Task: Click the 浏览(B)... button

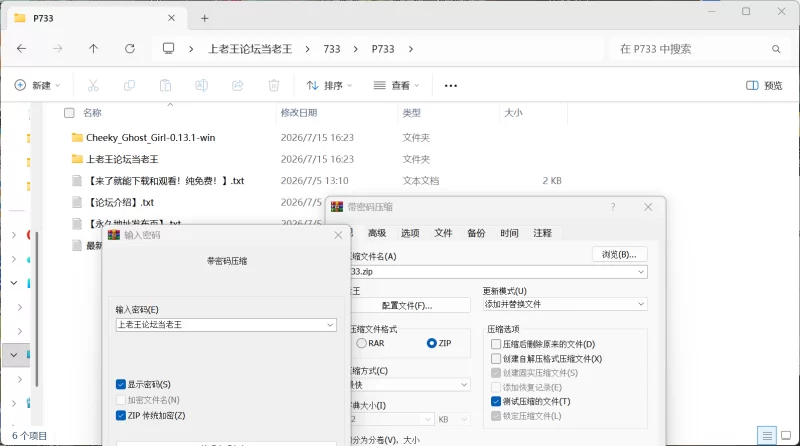Action: [x=619, y=254]
